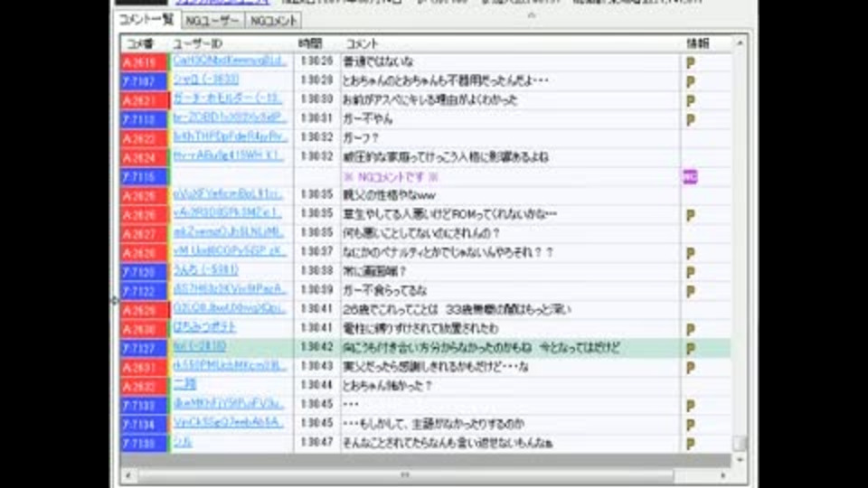Click the 1:30:47 time cell
The height and width of the screenshot is (488, 868).
click(x=316, y=443)
